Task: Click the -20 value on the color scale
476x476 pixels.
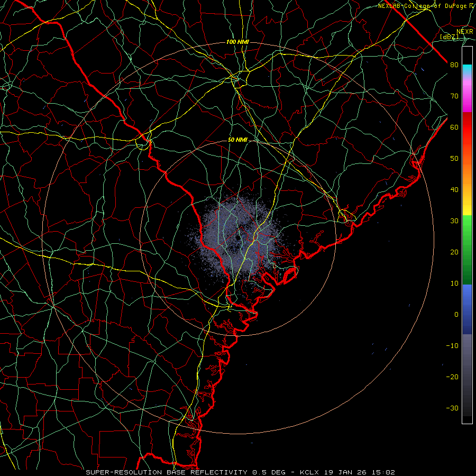Action: click(x=452, y=377)
